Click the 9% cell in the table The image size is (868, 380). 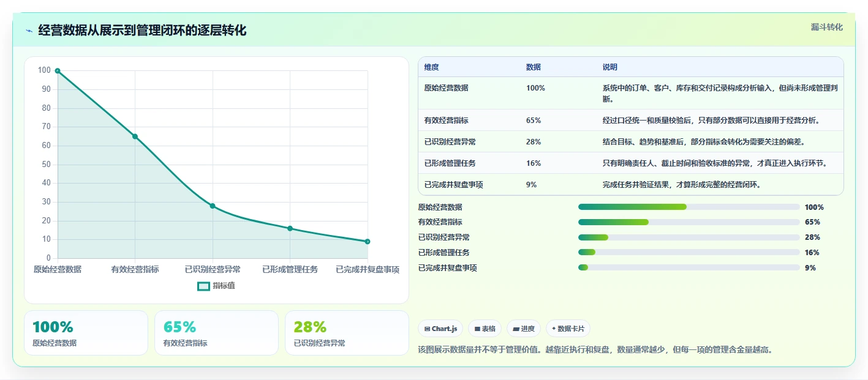[x=531, y=185]
